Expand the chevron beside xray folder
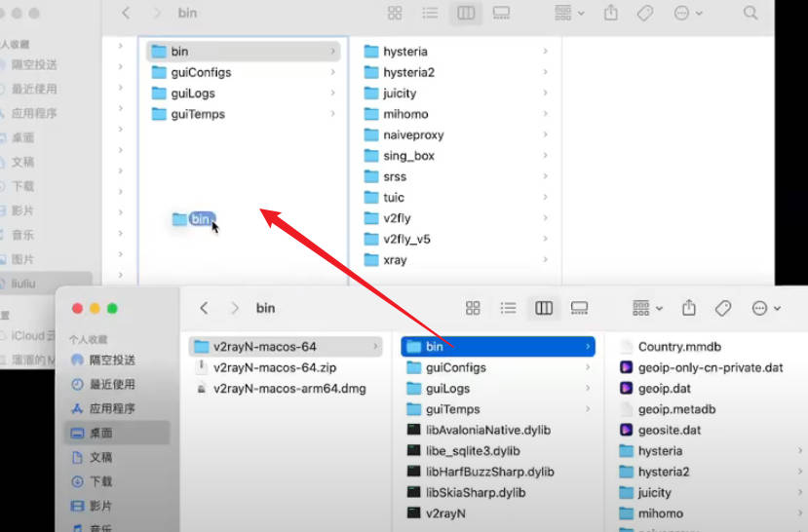This screenshot has height=532, width=808. click(545, 260)
